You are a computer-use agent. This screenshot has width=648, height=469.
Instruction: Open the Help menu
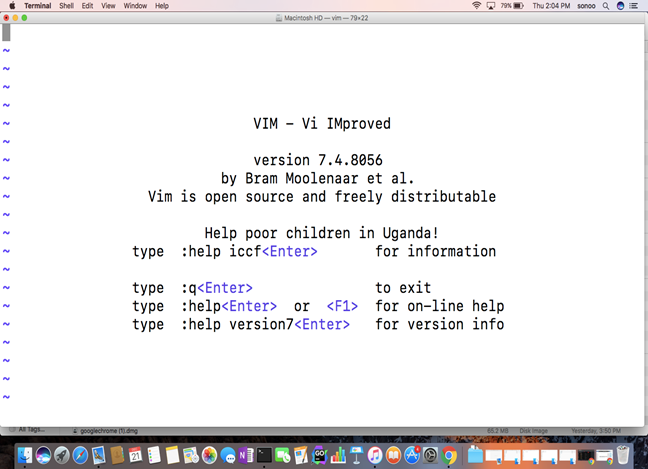(x=162, y=6)
